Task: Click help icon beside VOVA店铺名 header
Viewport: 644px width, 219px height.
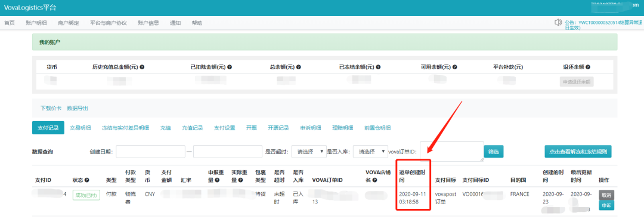Action: tap(375, 180)
